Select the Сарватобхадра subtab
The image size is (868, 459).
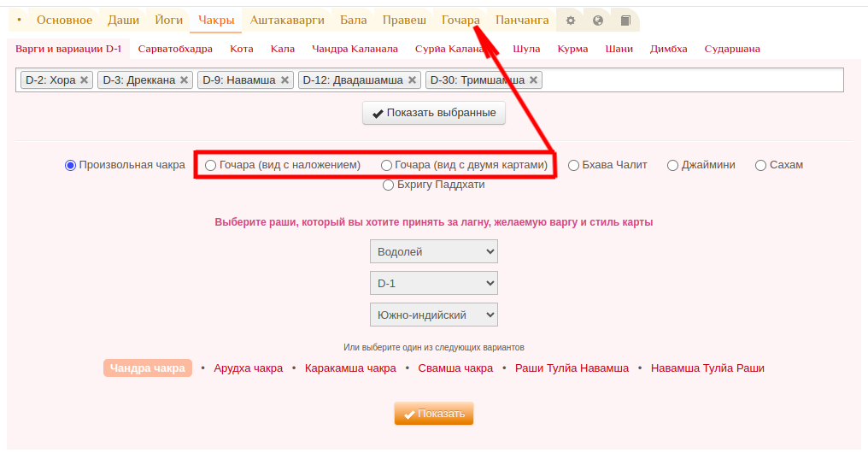[x=175, y=49]
